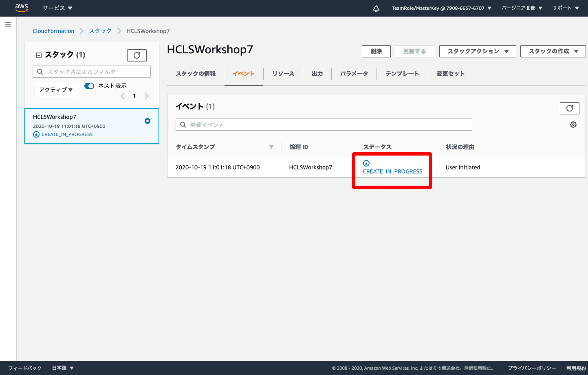Open the 日本語 language selector
588x375 pixels.
(63, 368)
